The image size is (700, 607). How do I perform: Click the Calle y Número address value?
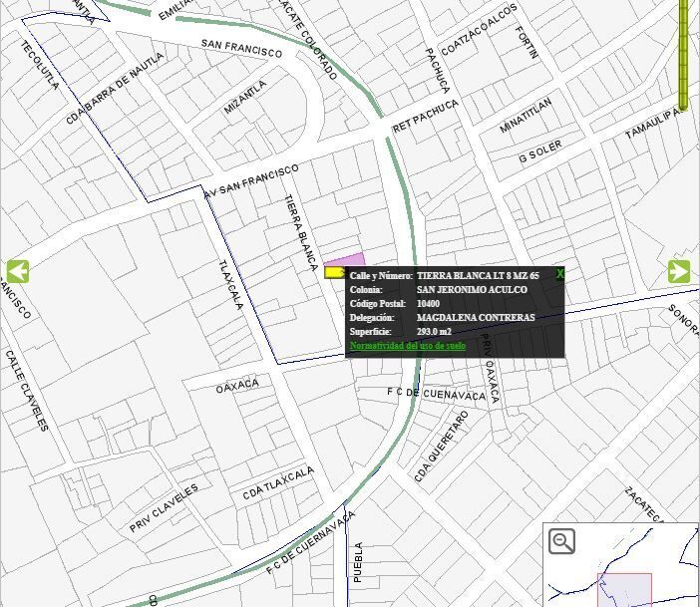pos(478,275)
